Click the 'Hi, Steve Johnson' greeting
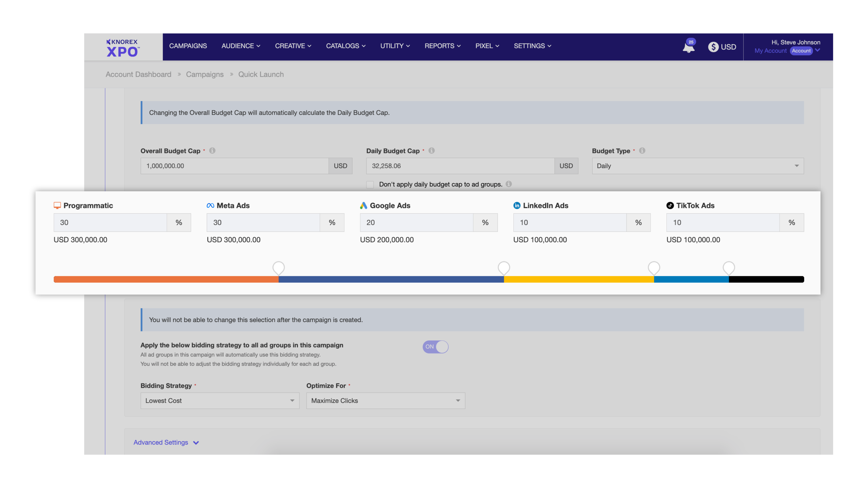This screenshot has height=488, width=868. (795, 42)
